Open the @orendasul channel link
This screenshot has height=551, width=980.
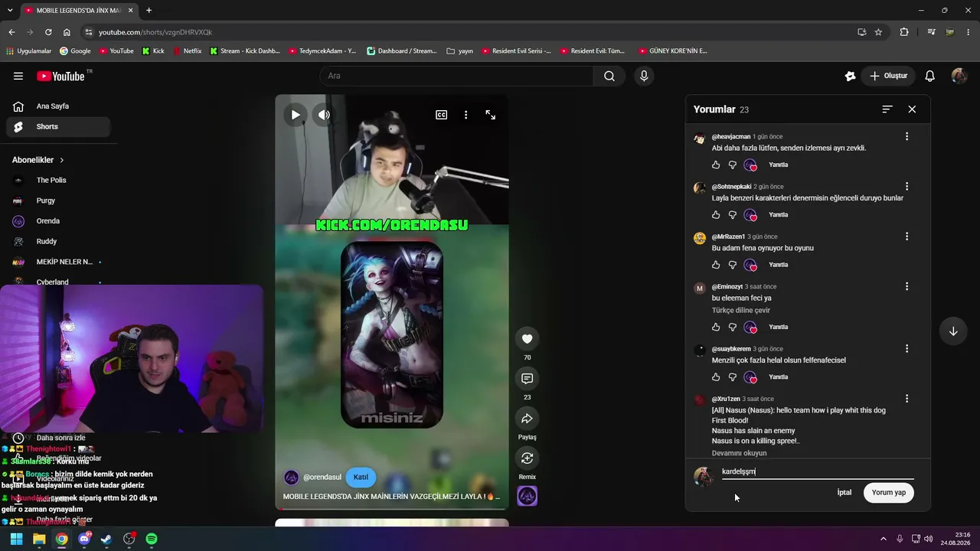click(x=322, y=478)
